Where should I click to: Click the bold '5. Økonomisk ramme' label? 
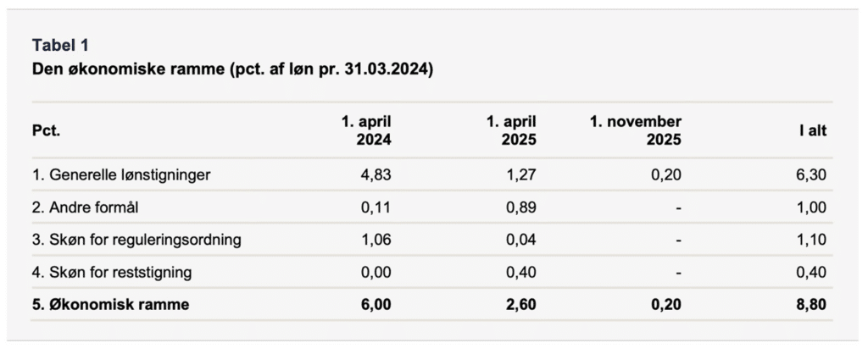click(110, 305)
